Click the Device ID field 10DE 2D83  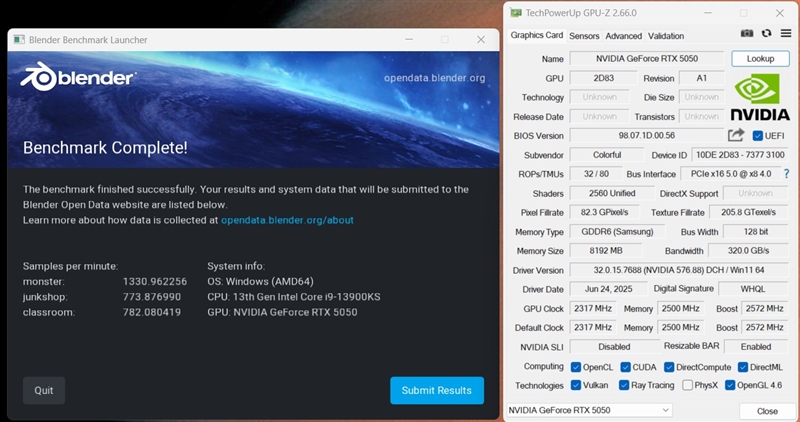pos(740,155)
